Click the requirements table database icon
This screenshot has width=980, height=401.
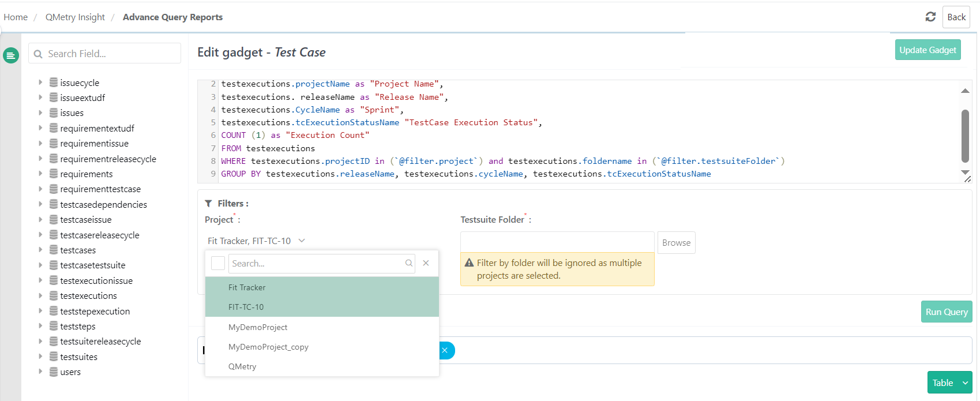pyautogui.click(x=54, y=174)
